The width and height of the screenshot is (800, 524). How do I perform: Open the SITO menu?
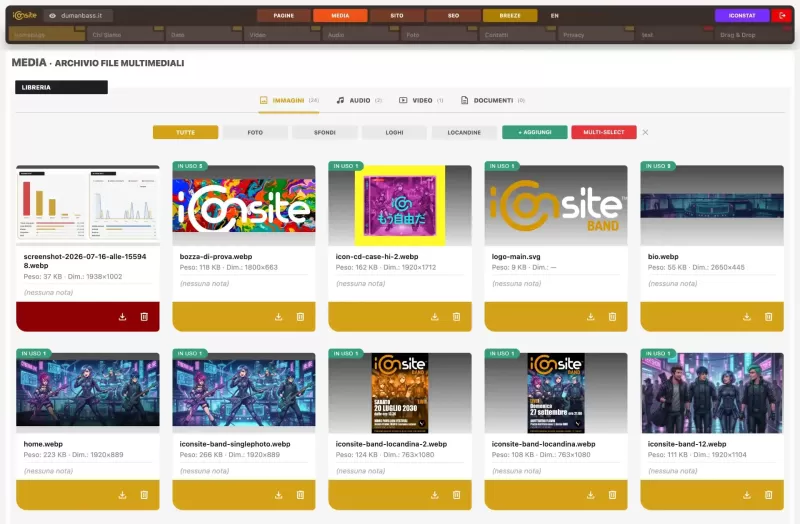pos(397,16)
